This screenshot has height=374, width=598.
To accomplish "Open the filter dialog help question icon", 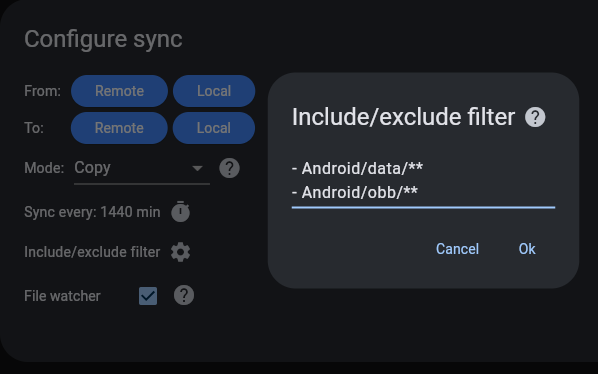I will pos(535,117).
